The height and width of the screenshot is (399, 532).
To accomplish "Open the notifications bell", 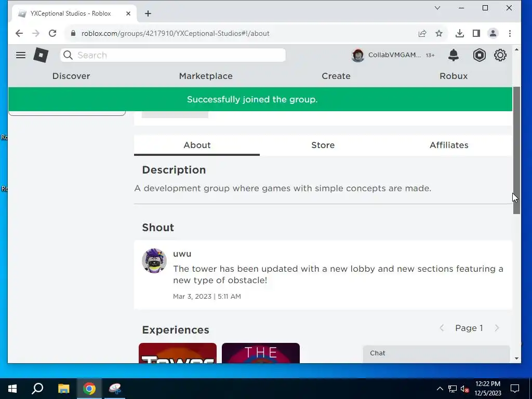I will [x=453, y=55].
